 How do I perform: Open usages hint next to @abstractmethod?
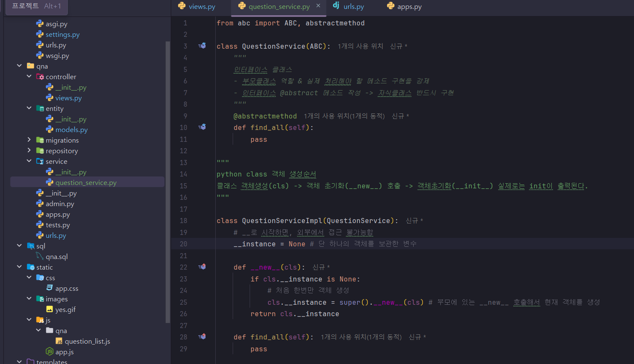tap(344, 116)
